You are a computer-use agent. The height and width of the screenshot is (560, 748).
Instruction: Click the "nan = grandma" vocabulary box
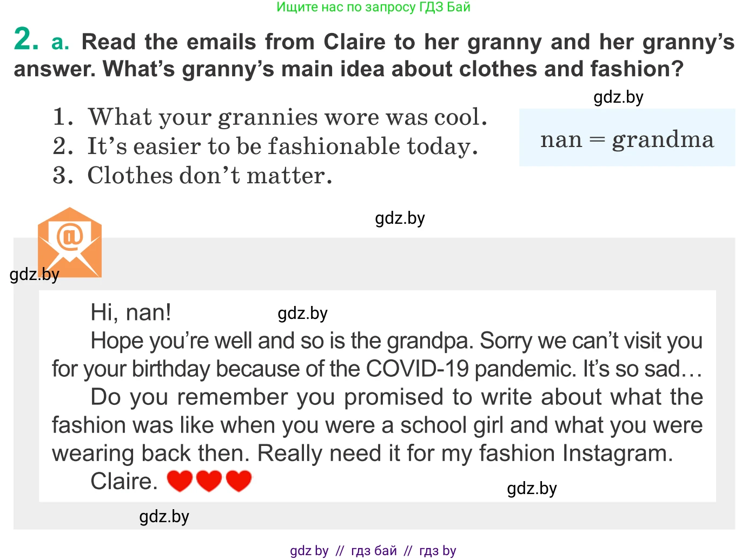pyautogui.click(x=627, y=138)
